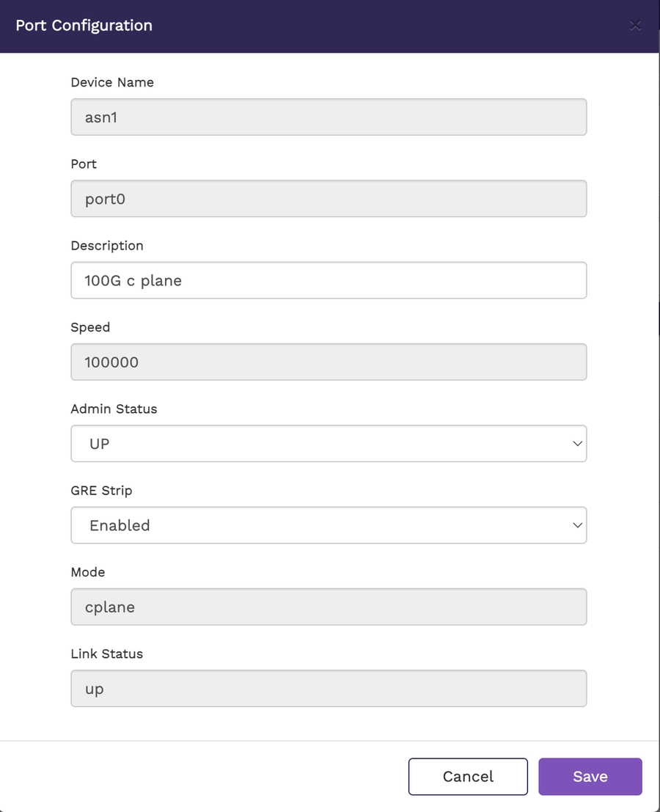This screenshot has height=812, width=660.
Task: Click into the Description text box
Action: [329, 280]
